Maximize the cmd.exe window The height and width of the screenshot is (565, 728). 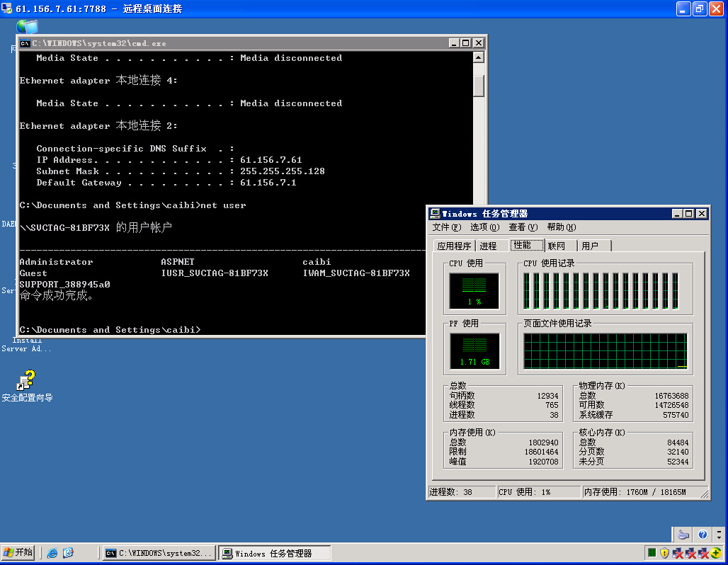point(466,43)
